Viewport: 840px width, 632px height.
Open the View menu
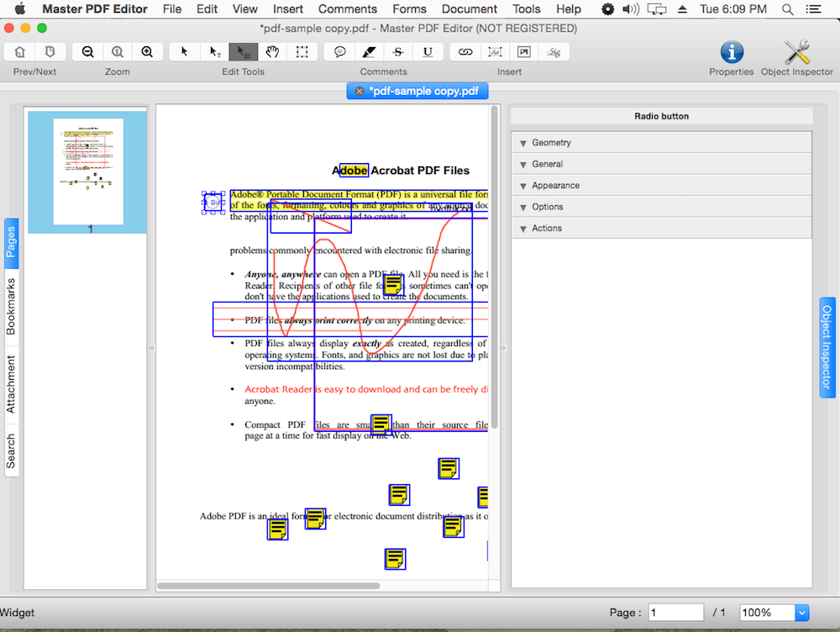[x=244, y=9]
